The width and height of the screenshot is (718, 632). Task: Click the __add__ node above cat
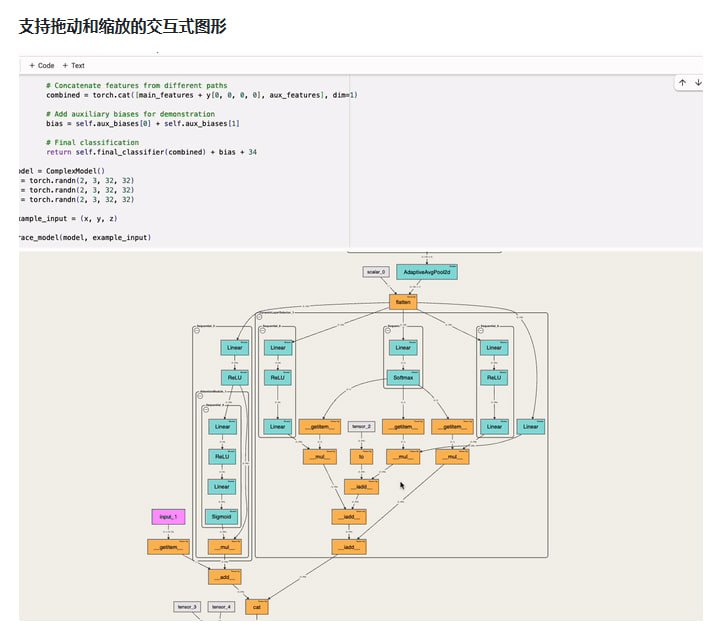(x=224, y=577)
